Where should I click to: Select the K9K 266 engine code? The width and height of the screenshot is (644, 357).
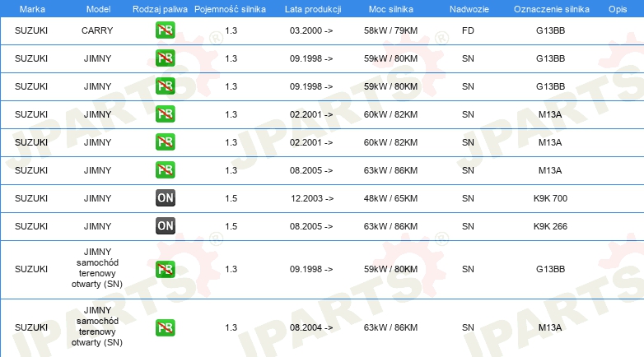click(x=550, y=226)
